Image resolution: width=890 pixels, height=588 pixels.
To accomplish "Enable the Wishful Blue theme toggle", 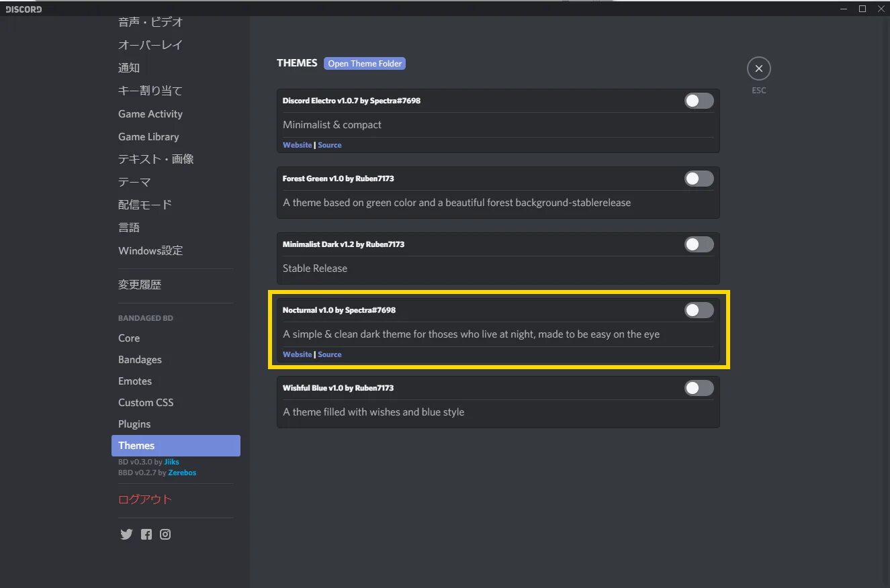I will click(x=699, y=388).
